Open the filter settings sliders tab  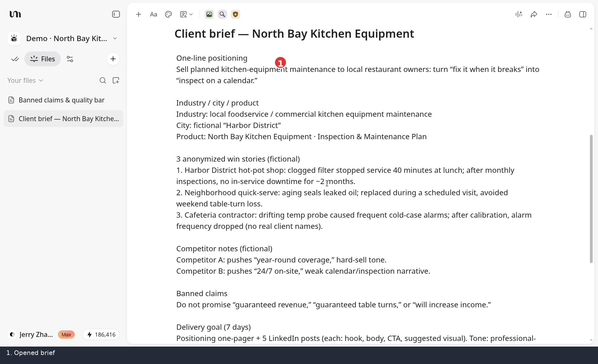70,59
